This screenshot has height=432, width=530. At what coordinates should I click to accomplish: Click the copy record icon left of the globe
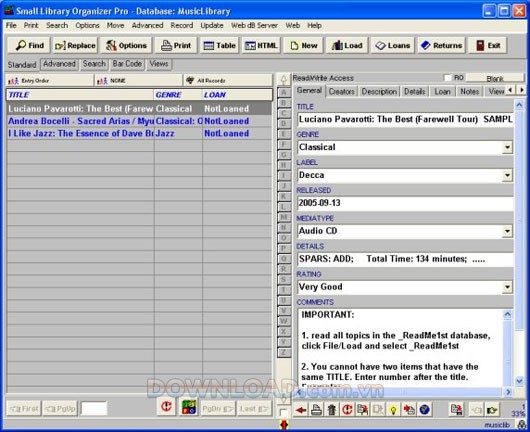409,410
